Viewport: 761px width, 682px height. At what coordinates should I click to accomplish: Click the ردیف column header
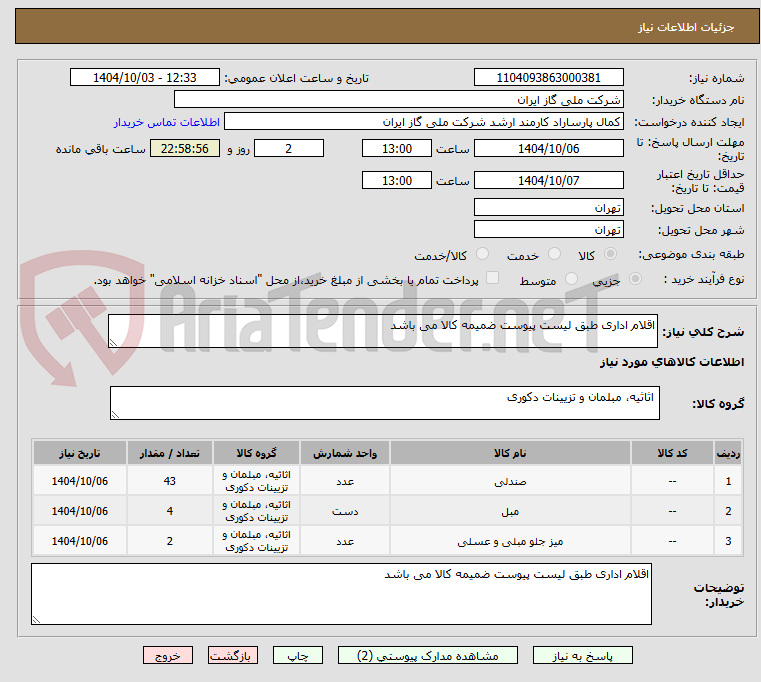pos(728,453)
